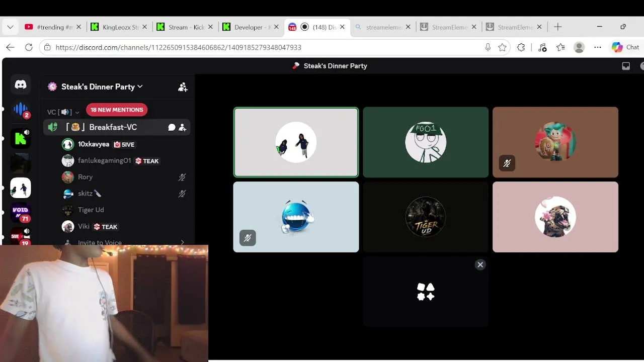This screenshot has width=644, height=362.
Task: Open the VOID server with 71 badge
Action: pos(21,212)
